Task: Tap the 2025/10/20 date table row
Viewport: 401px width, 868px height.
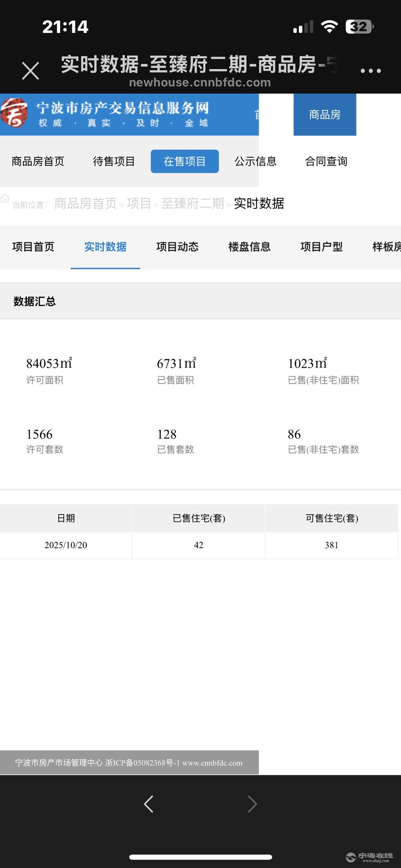Action: tap(66, 545)
